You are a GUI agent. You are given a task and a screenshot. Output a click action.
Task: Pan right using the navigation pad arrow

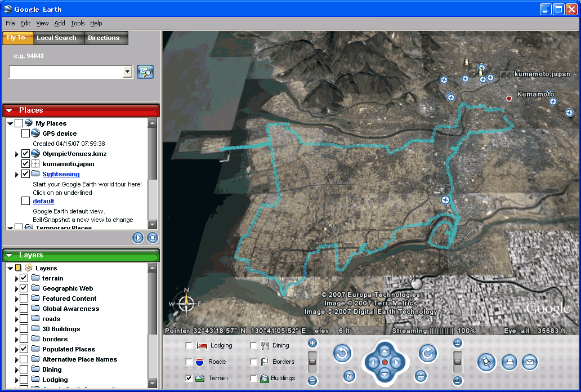click(x=396, y=362)
